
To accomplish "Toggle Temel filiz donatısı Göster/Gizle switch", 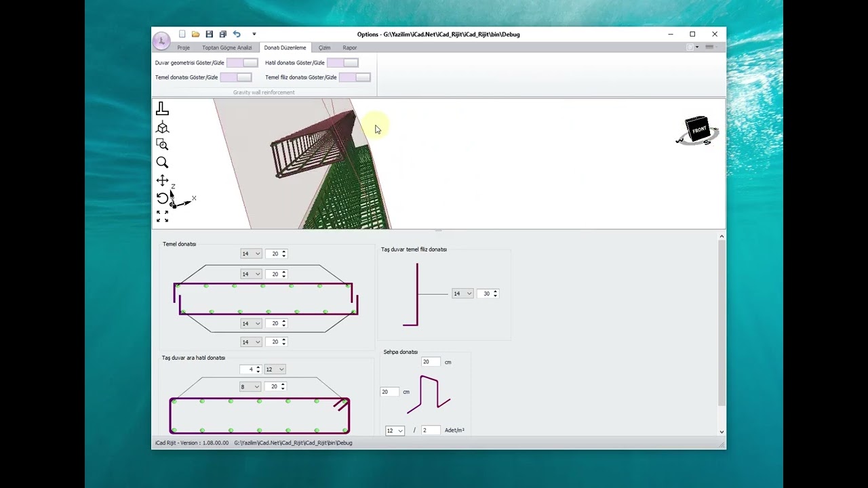I will [x=355, y=77].
